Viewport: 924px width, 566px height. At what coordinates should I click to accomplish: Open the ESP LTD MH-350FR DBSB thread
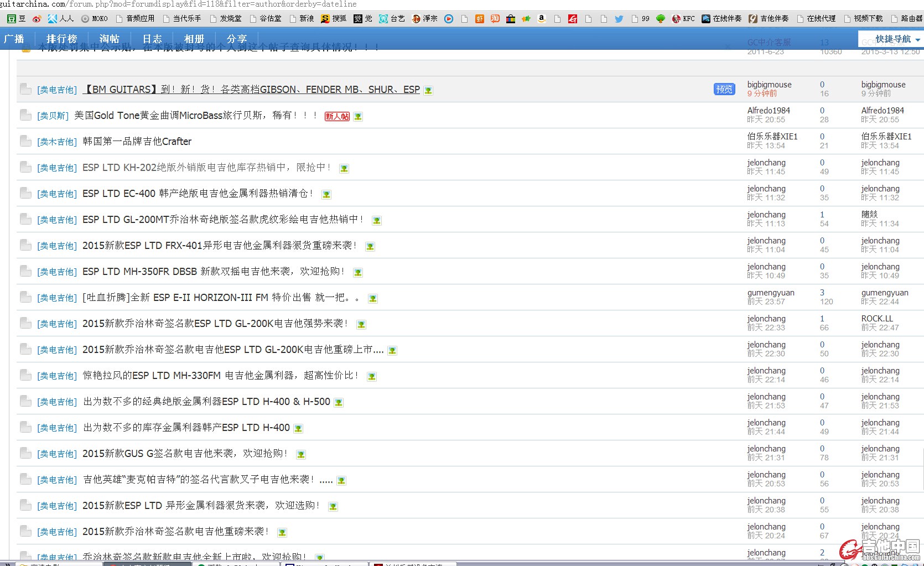click(x=214, y=272)
